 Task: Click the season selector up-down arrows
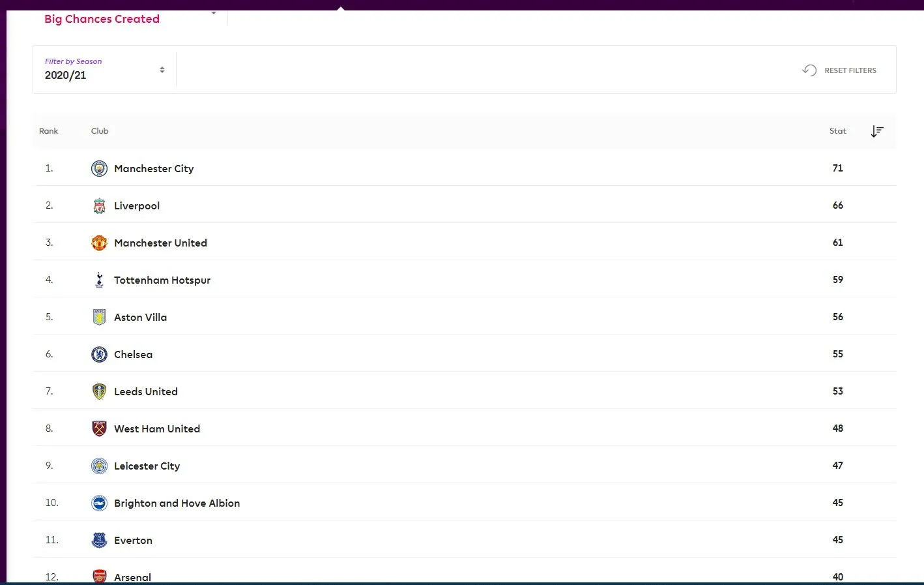[x=162, y=70]
